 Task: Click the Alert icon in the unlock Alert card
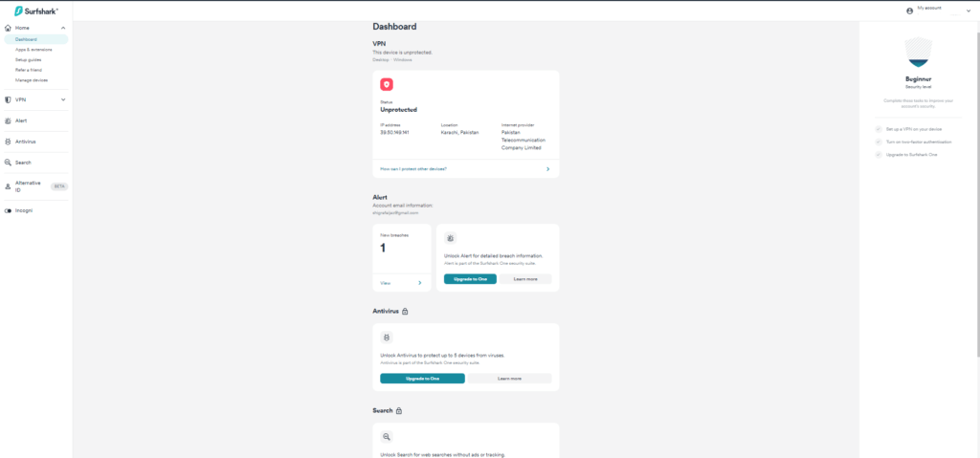click(450, 238)
